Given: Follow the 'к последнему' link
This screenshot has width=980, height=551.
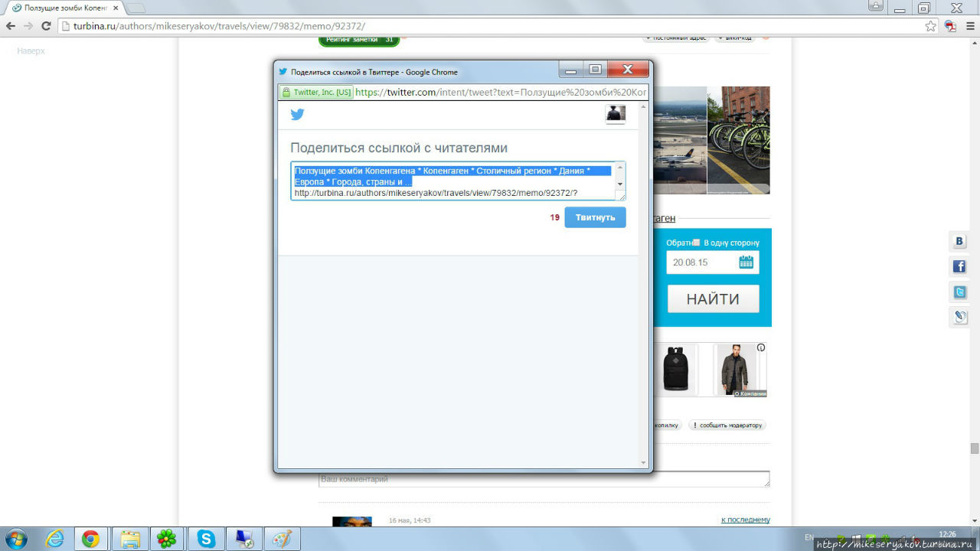Looking at the screenshot, I should coord(745,520).
